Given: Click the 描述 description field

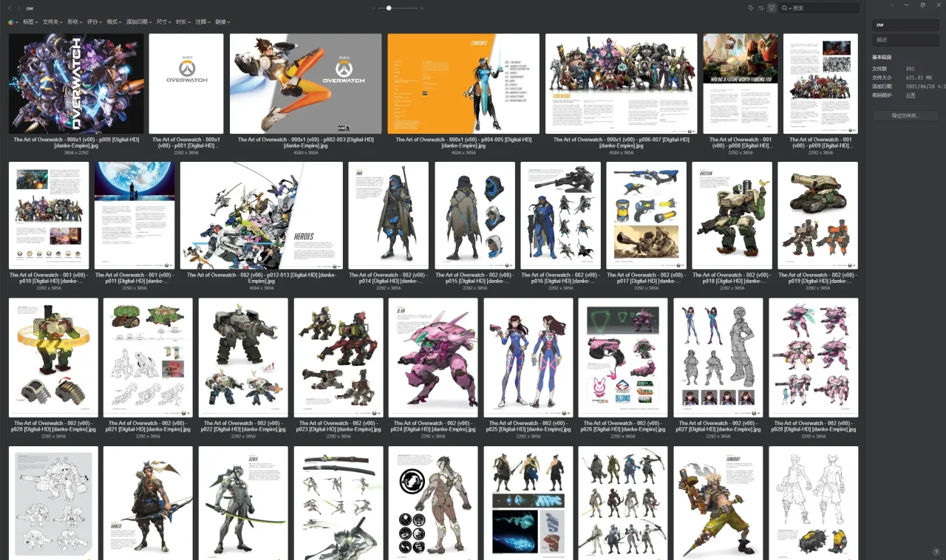Looking at the screenshot, I should pyautogui.click(x=905, y=40).
